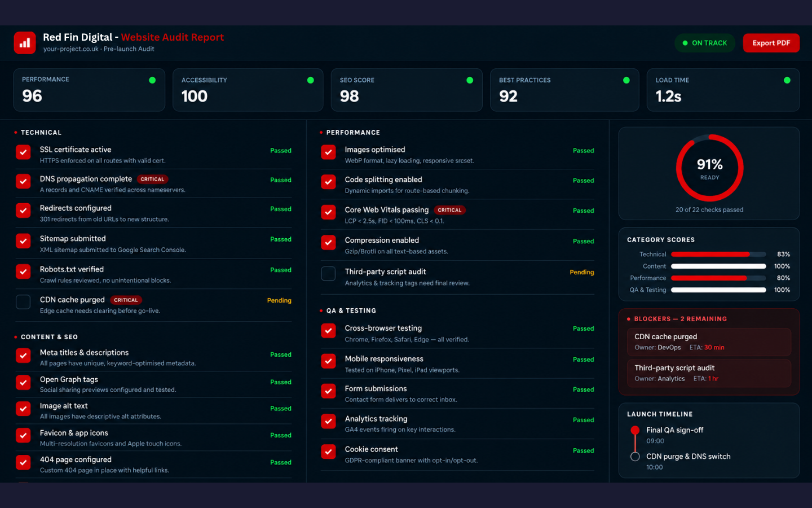The height and width of the screenshot is (508, 812).
Task: Toggle the 404 page configured checkbox
Action: pos(23,463)
